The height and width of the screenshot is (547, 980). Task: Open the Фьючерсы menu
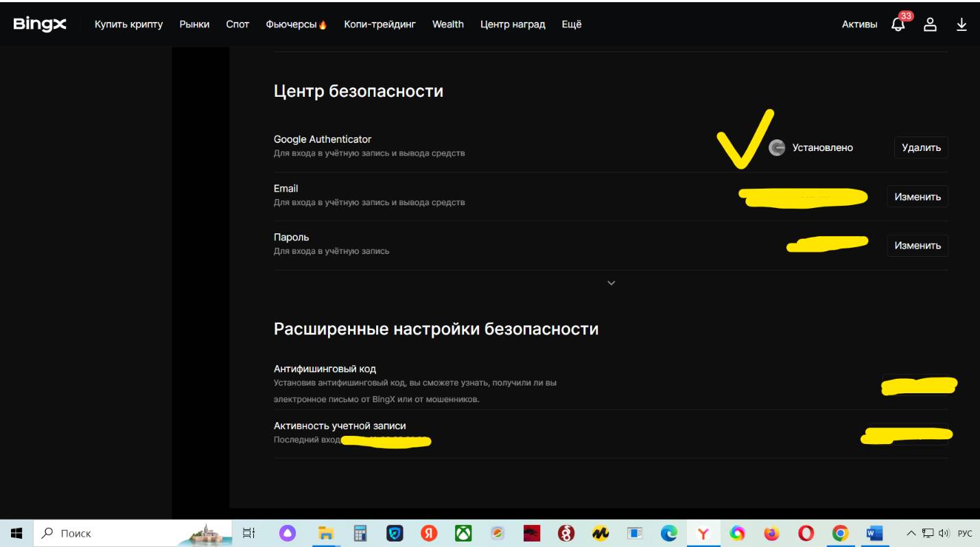296,25
